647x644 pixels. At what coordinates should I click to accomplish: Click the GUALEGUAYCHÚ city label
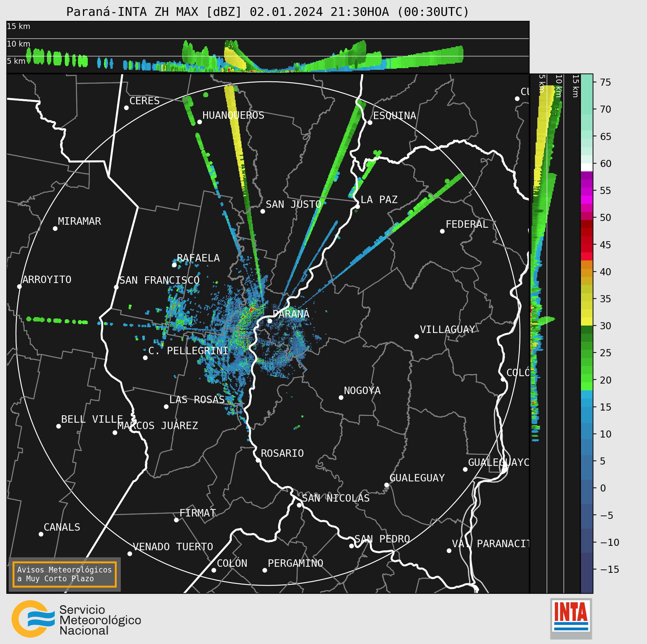[498, 462]
